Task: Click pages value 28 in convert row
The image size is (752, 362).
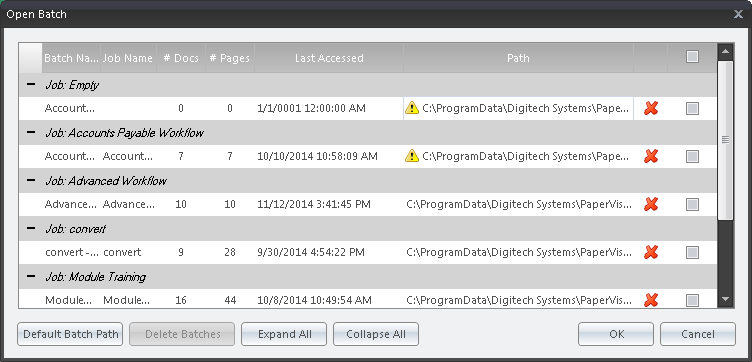Action: coord(230,252)
